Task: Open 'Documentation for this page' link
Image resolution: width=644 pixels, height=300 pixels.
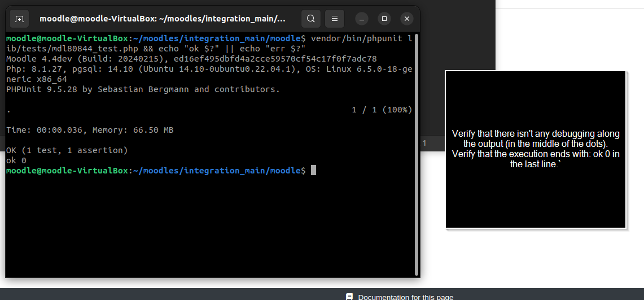Action: pyautogui.click(x=405, y=297)
